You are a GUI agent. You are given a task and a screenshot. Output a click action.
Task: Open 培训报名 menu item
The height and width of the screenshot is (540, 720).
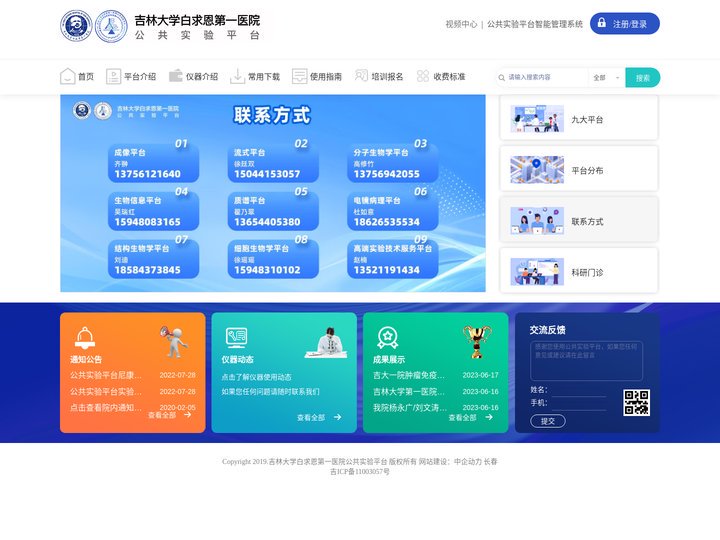387,77
